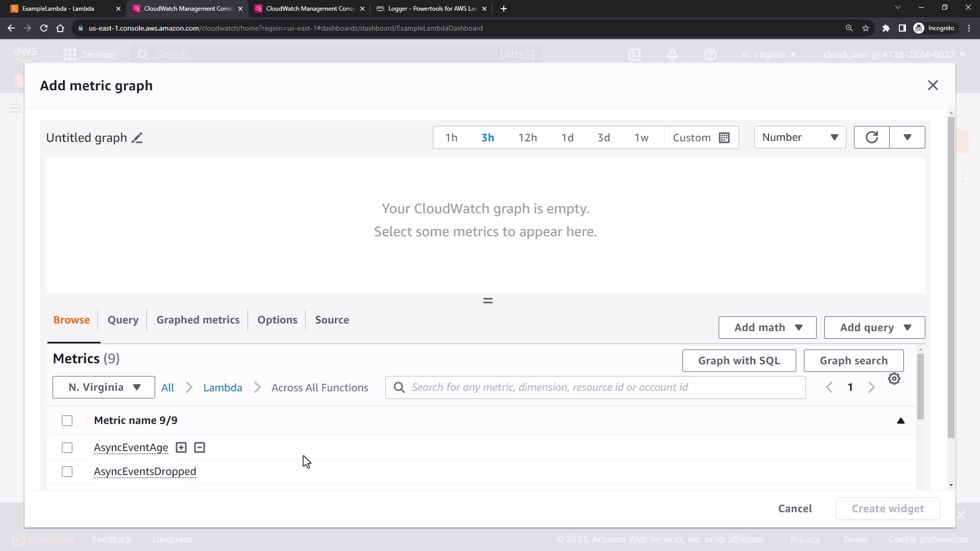Click the Lambda breadcrumb link
This screenshot has height=551, width=980.
coord(223,388)
